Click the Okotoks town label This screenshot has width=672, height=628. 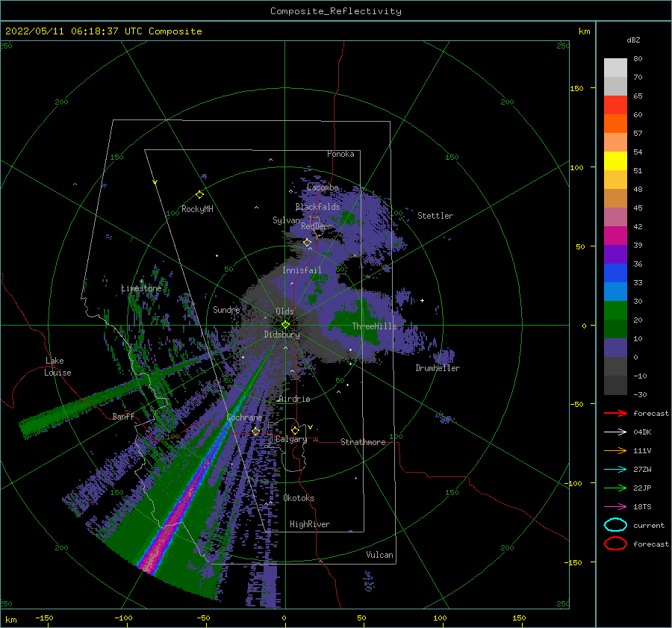(x=299, y=498)
